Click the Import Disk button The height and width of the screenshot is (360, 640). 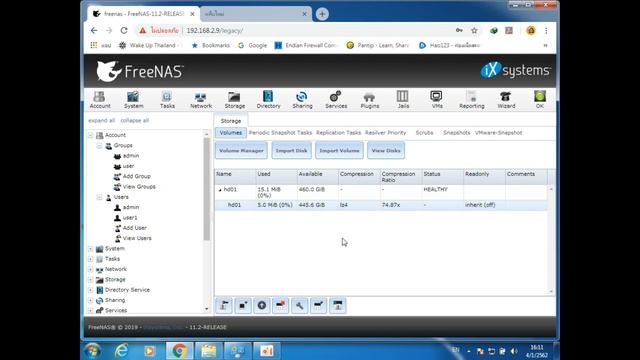[291, 151]
